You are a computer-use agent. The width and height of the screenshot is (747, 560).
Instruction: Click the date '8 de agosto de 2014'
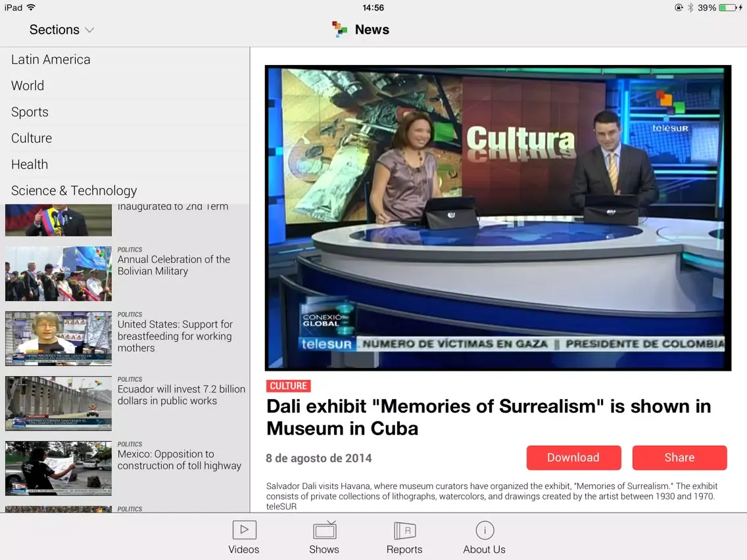click(x=319, y=458)
